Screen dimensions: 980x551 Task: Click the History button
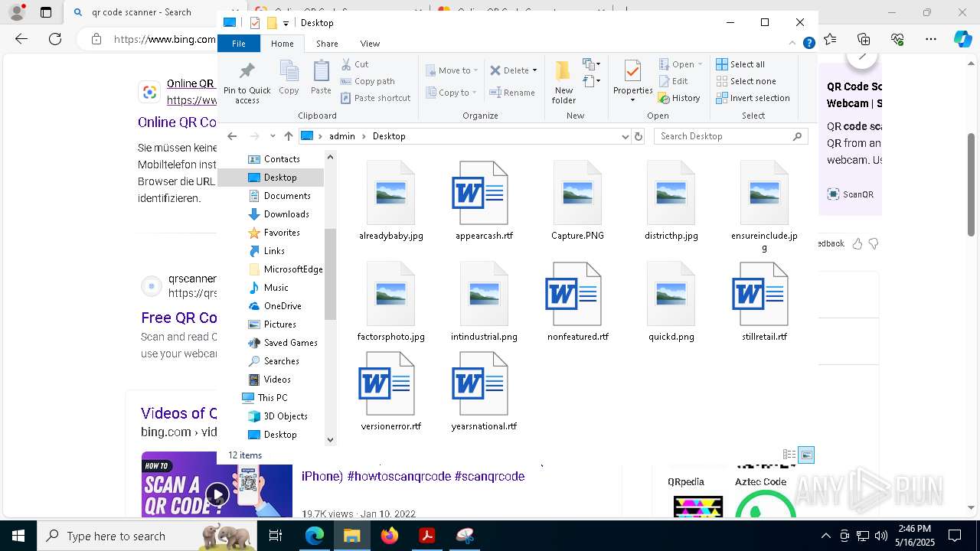click(x=678, y=98)
